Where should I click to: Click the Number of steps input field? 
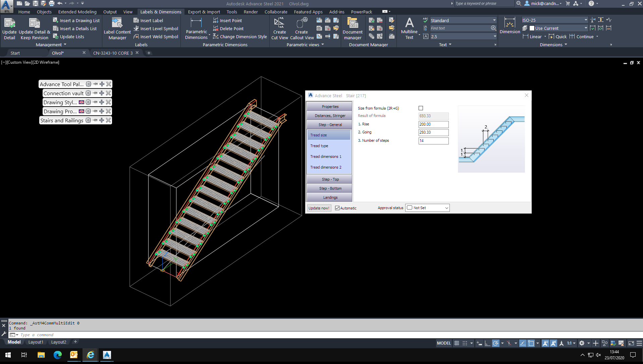(433, 141)
